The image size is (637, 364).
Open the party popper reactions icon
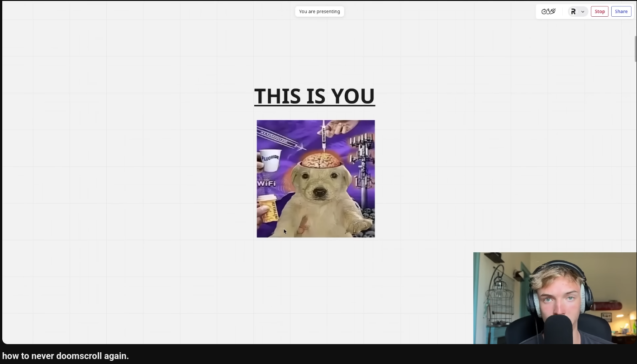(552, 11)
